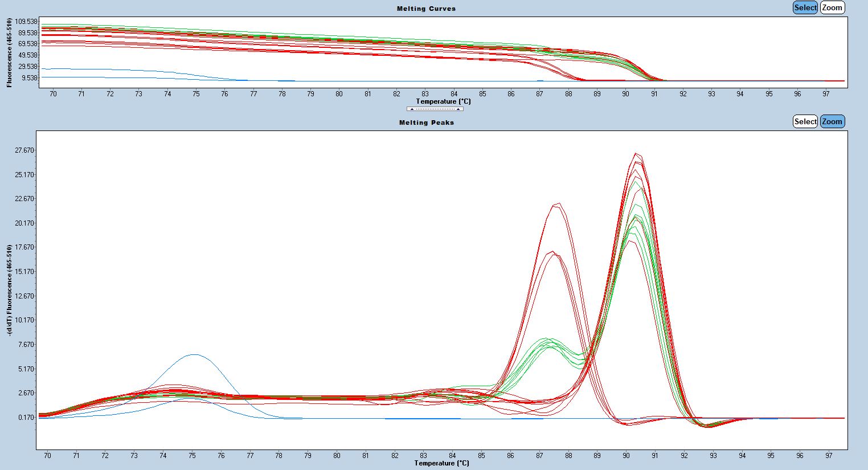Click the Melting Curves chart title
This screenshot has width=868, height=470.
click(426, 9)
